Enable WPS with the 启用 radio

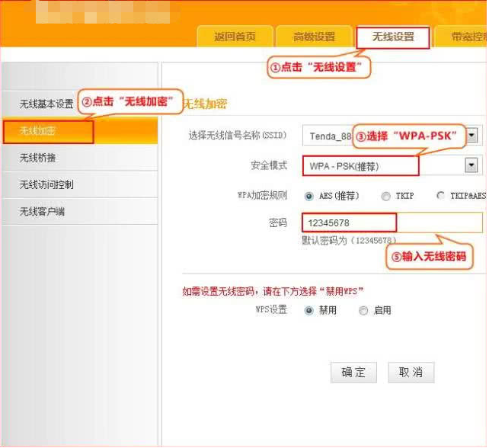tap(363, 311)
